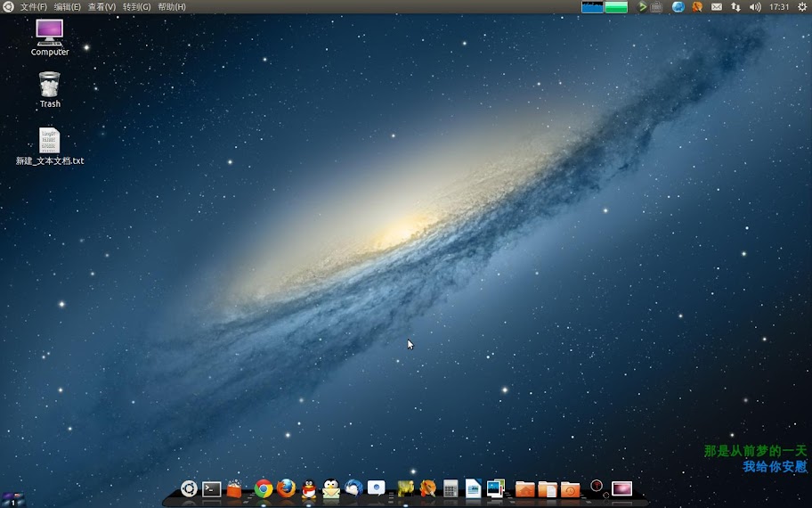Open the 编辑(E) menu
The width and height of the screenshot is (812, 508).
tap(68, 7)
